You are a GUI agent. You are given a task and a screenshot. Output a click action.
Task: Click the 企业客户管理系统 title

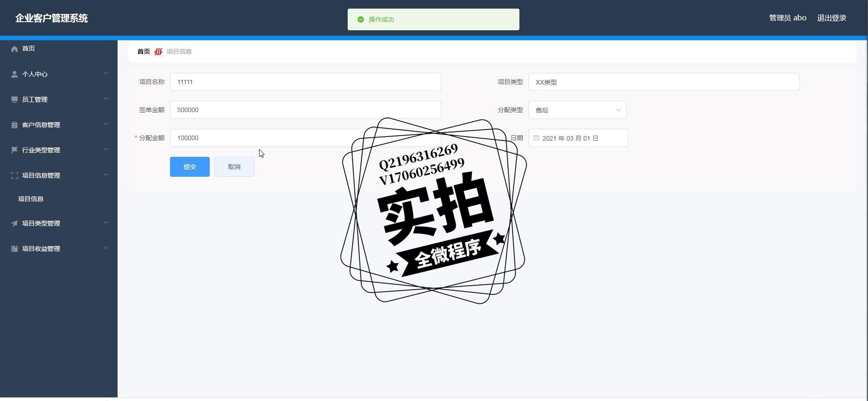click(x=52, y=18)
